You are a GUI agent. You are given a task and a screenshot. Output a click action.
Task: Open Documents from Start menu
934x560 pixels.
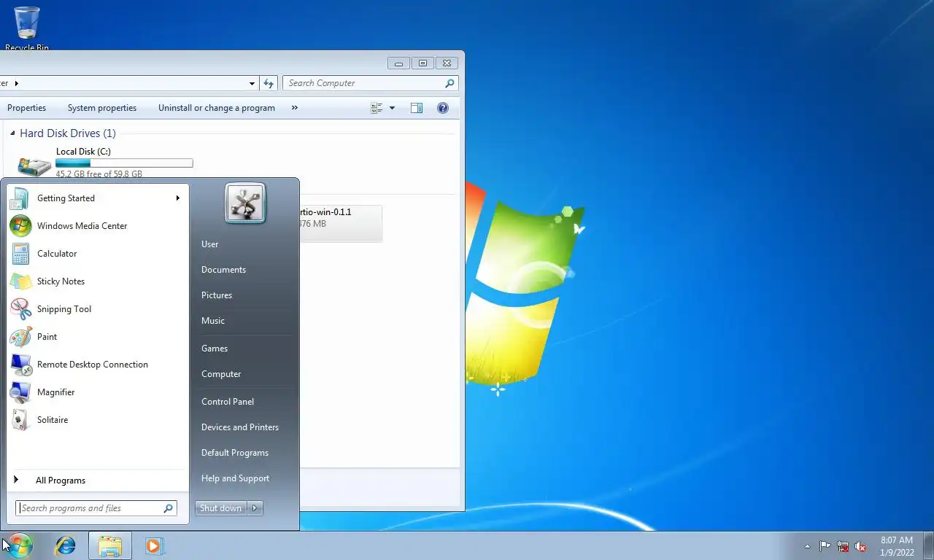[x=223, y=270]
